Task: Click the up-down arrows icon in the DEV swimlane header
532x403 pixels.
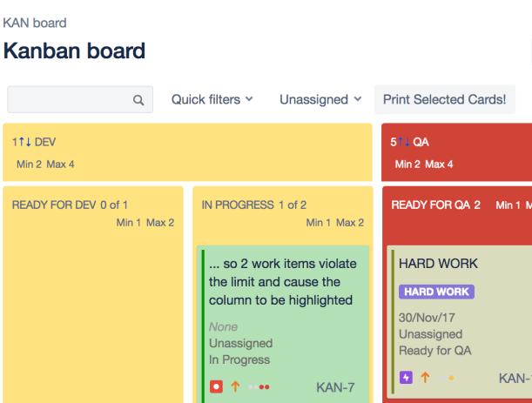Action: tap(23, 142)
